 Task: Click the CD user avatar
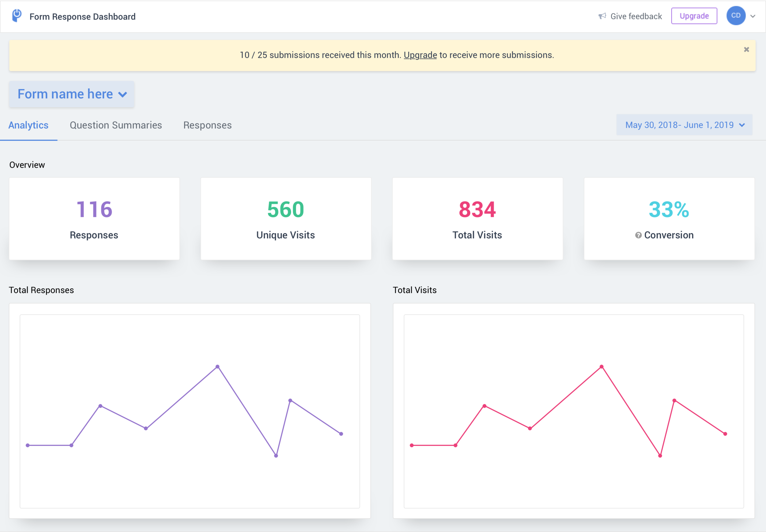tap(736, 16)
